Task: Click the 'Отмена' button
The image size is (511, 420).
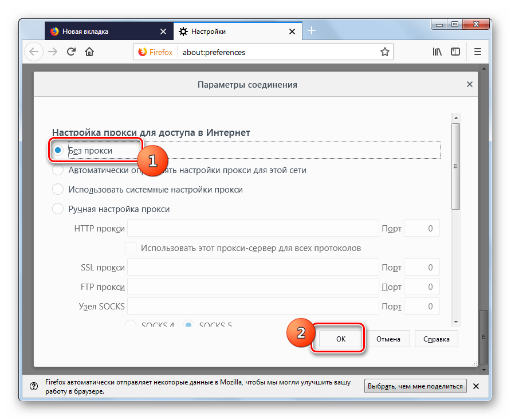Action: coord(388,339)
